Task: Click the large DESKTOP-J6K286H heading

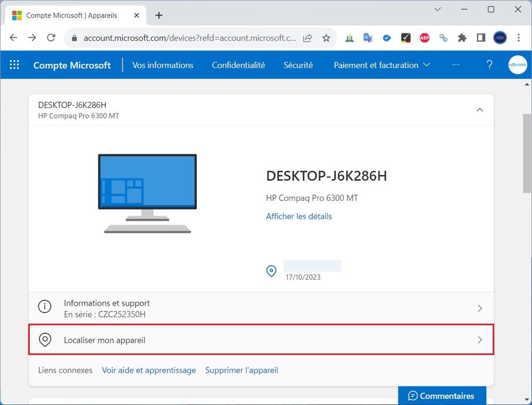Action: (327, 176)
